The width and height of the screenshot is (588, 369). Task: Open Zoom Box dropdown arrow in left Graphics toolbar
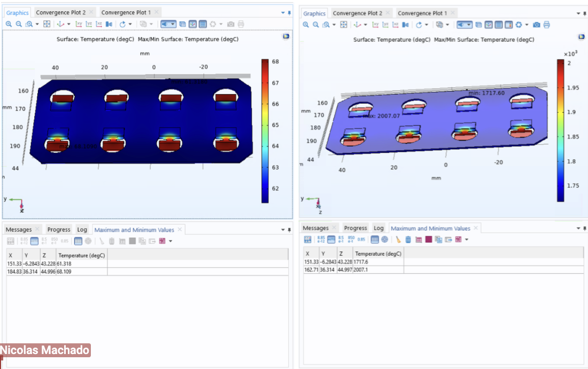tap(37, 24)
